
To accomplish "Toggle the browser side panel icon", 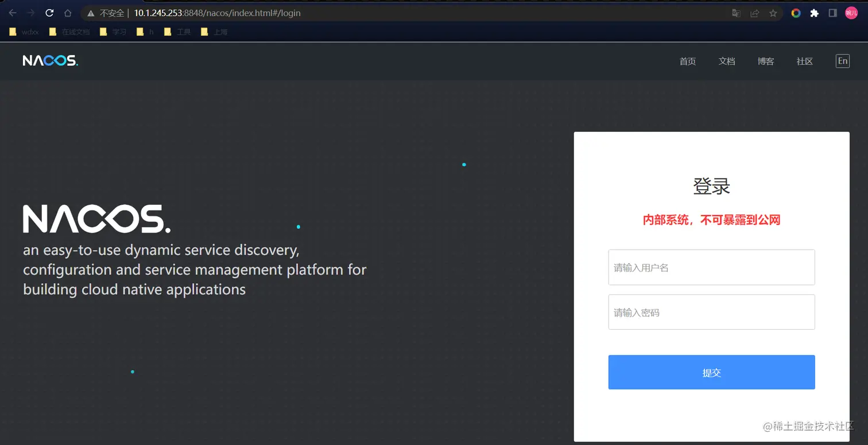I will pos(832,13).
